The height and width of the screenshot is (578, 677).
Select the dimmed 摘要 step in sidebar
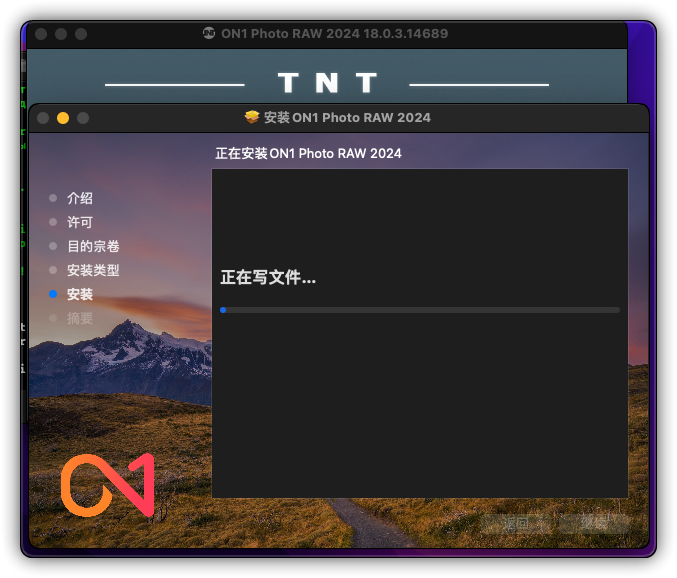[80, 319]
